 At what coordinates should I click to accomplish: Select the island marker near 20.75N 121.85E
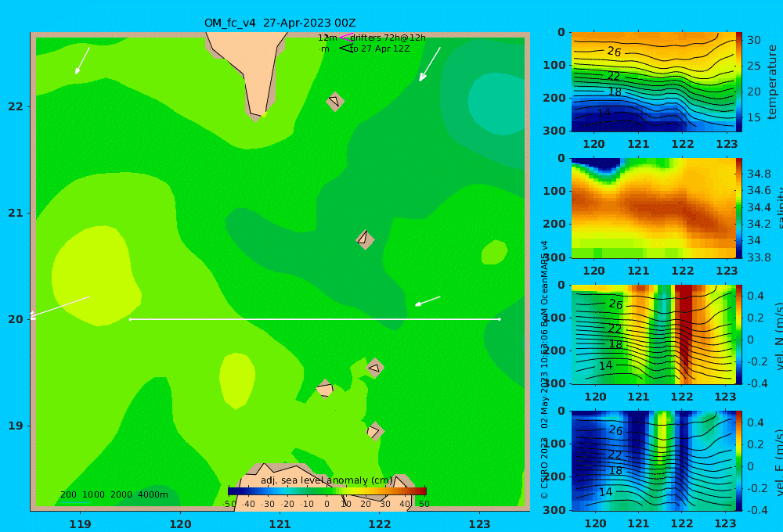(x=365, y=239)
